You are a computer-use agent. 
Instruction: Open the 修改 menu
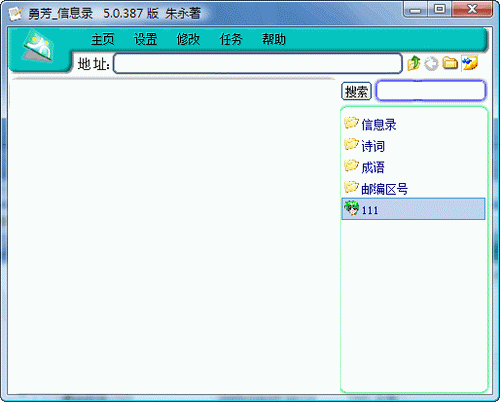[x=188, y=39]
